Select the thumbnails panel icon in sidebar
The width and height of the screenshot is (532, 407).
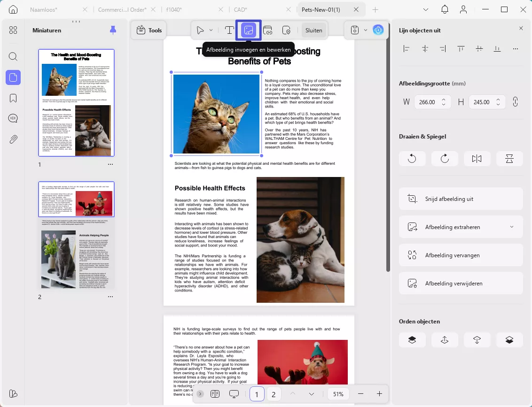[13, 77]
